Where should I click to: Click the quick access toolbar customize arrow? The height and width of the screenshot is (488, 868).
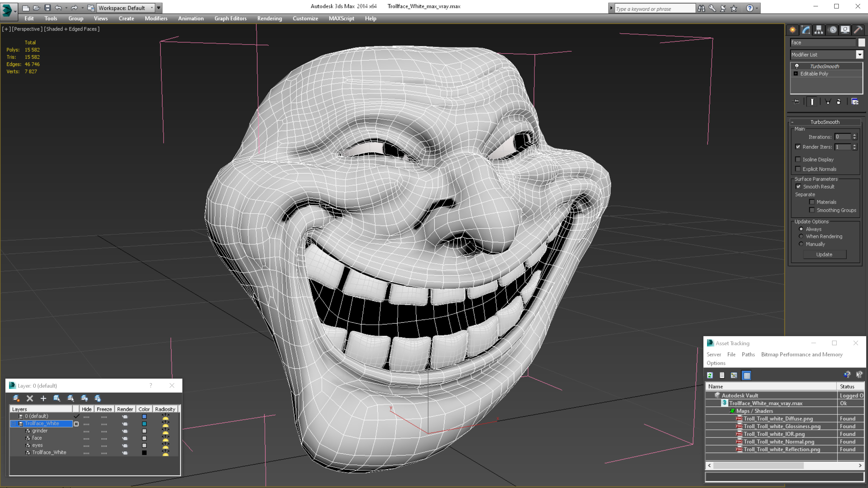159,8
